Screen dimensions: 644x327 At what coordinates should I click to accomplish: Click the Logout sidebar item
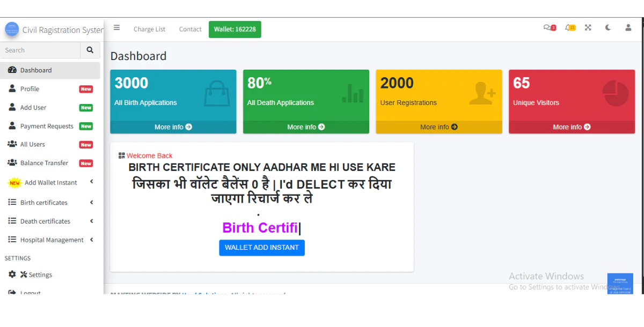point(50,292)
